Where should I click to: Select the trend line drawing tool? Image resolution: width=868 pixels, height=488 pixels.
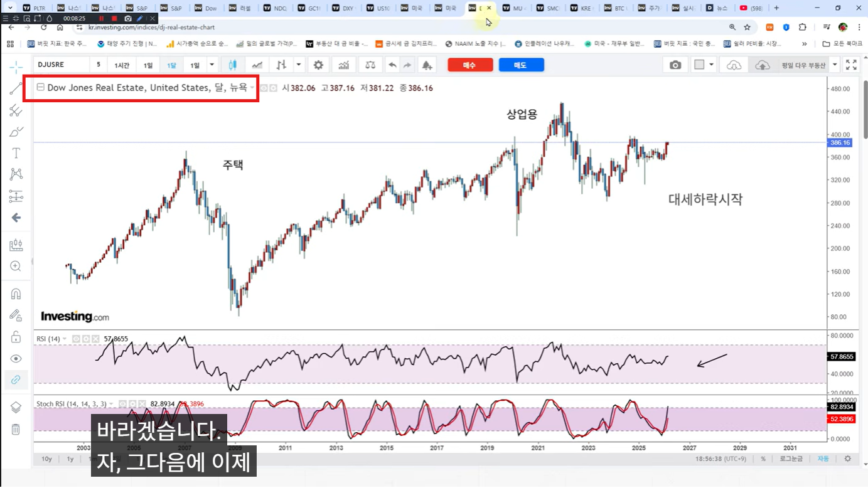(x=16, y=88)
